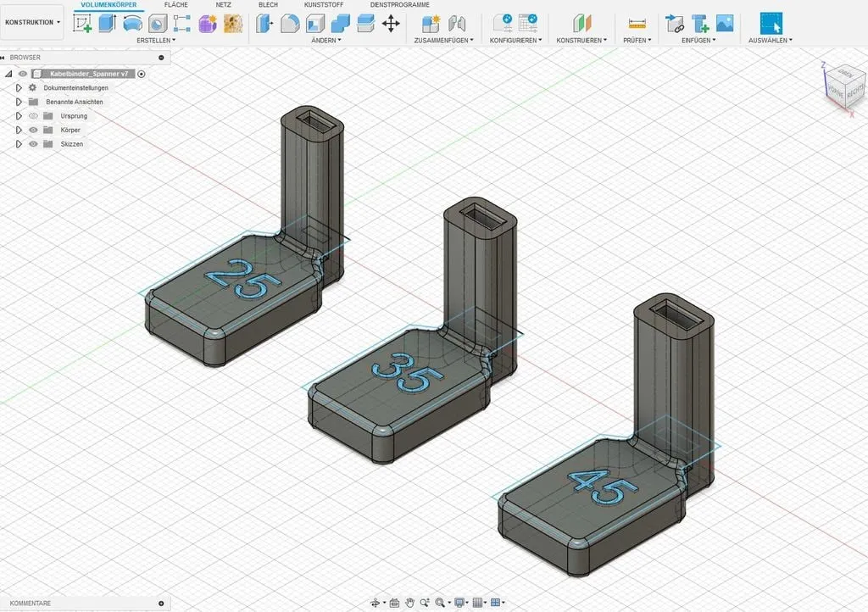The image size is (868, 612).
Task: Open the BLECH tab
Action: pos(268,5)
